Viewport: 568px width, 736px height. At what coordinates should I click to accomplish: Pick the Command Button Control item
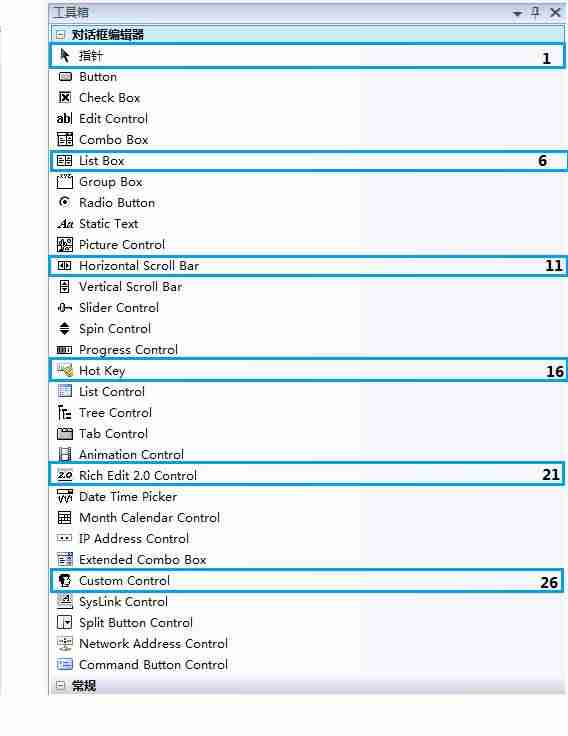pos(307,665)
